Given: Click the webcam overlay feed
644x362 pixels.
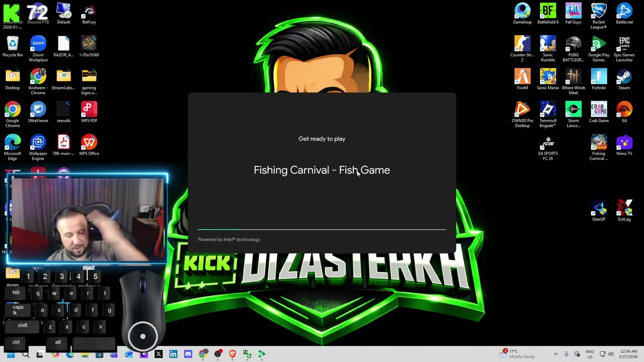Looking at the screenshot, I should coord(88,220).
